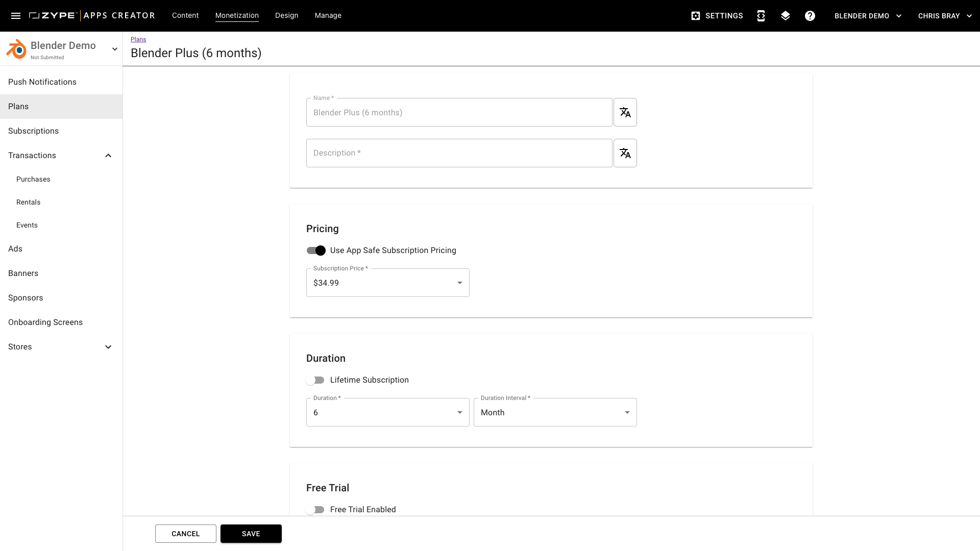Viewport: 980px width, 551px height.
Task: Click the layers stack icon
Action: [x=786, y=16]
